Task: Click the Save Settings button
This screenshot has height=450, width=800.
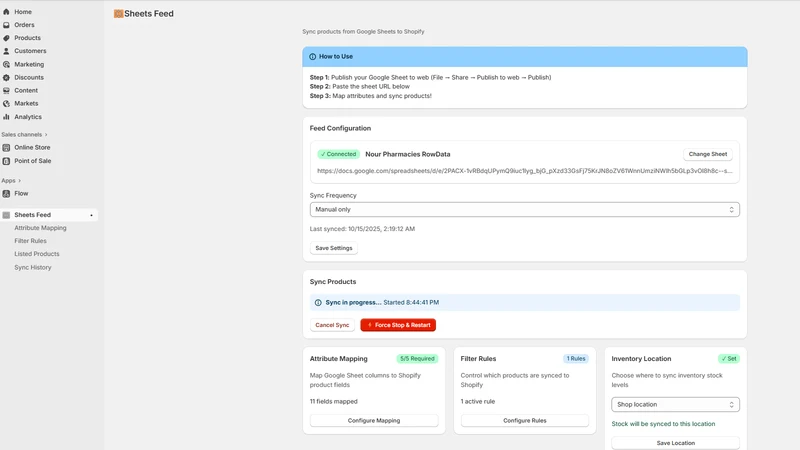Action: [334, 248]
